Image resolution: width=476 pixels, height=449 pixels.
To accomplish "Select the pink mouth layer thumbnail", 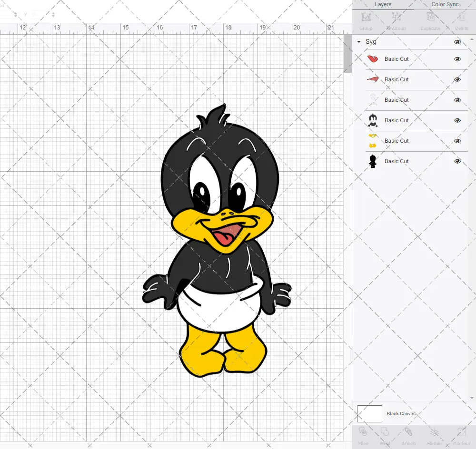I will pyautogui.click(x=373, y=79).
